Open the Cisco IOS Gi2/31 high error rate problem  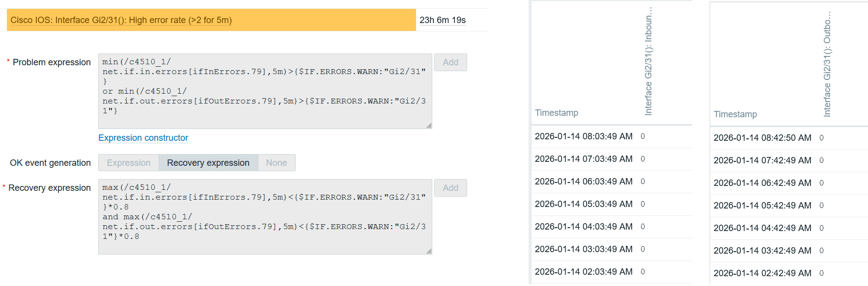pyautogui.click(x=121, y=20)
